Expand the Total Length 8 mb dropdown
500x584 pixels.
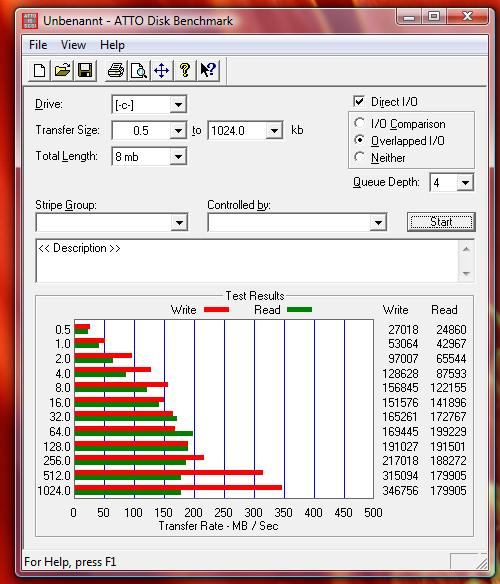(178, 156)
